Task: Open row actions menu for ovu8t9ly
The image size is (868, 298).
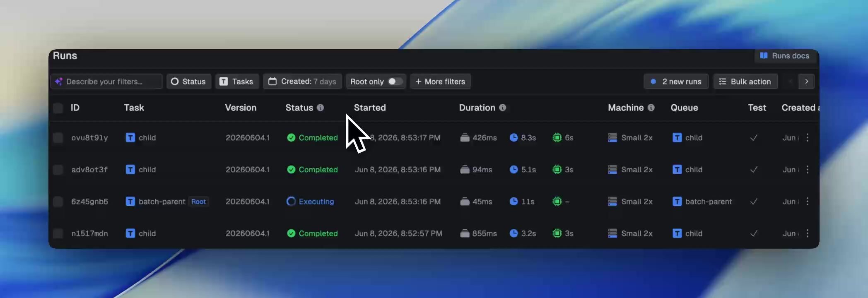Action: [807, 138]
